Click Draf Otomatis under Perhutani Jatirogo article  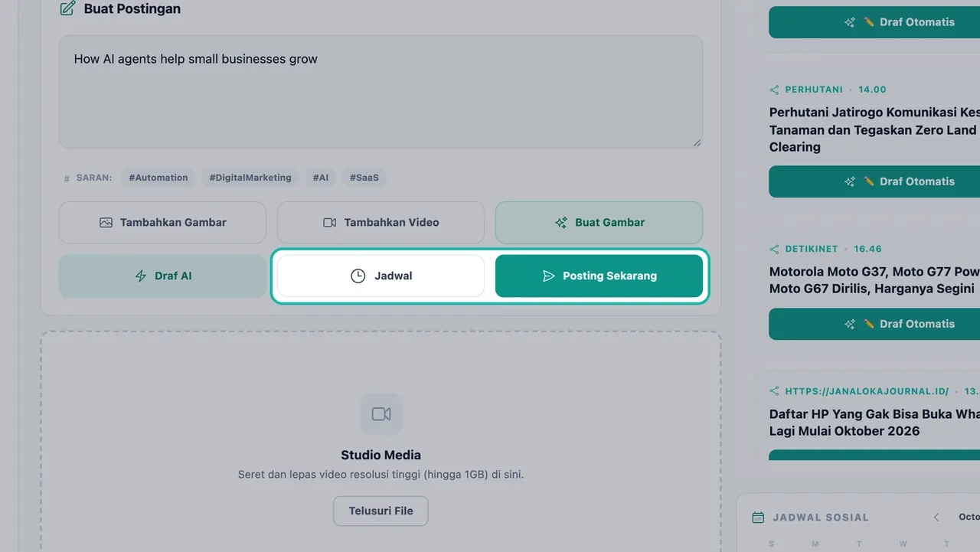tap(874, 181)
